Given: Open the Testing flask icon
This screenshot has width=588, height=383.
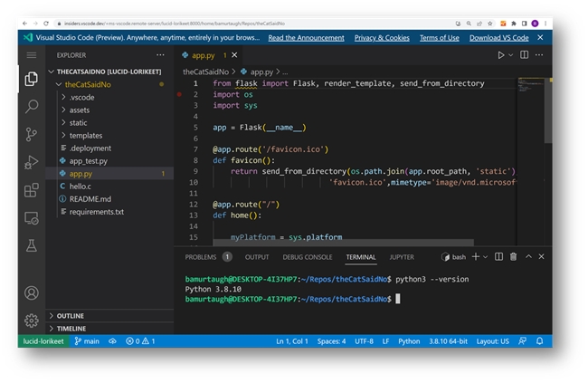Looking at the screenshot, I should point(32,245).
